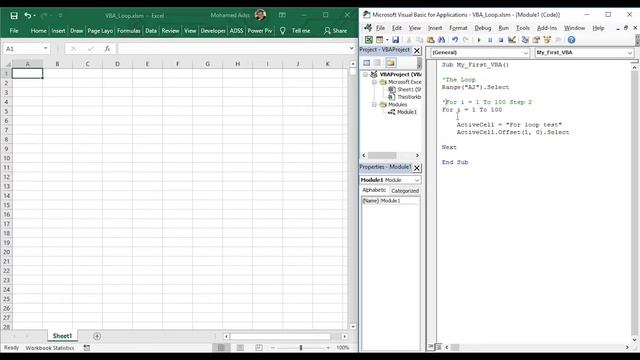Open the Name Box dropdown arrow

pyautogui.click(x=45, y=49)
